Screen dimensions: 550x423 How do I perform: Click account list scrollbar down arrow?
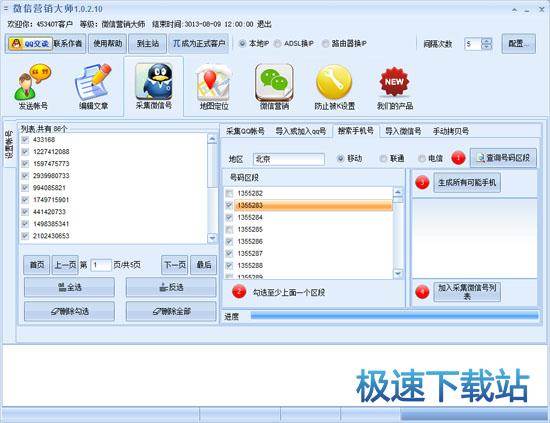point(212,238)
